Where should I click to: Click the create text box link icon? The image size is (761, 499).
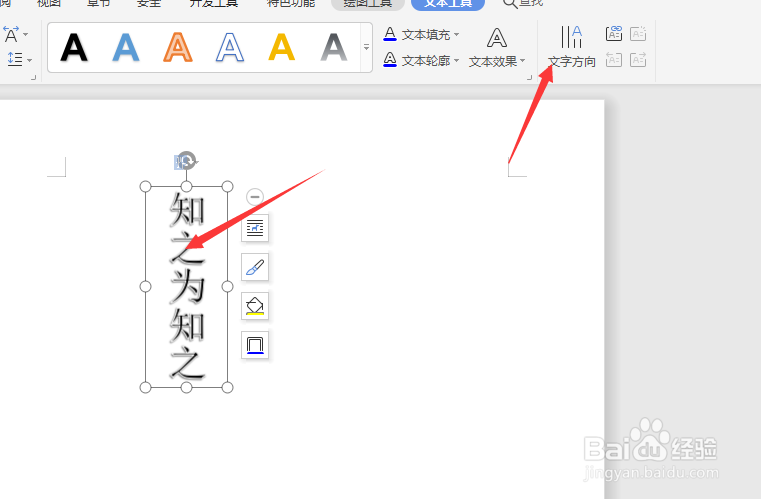pos(614,34)
